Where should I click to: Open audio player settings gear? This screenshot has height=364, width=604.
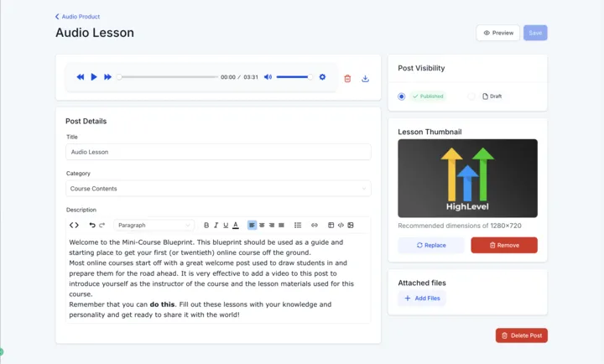pos(322,77)
